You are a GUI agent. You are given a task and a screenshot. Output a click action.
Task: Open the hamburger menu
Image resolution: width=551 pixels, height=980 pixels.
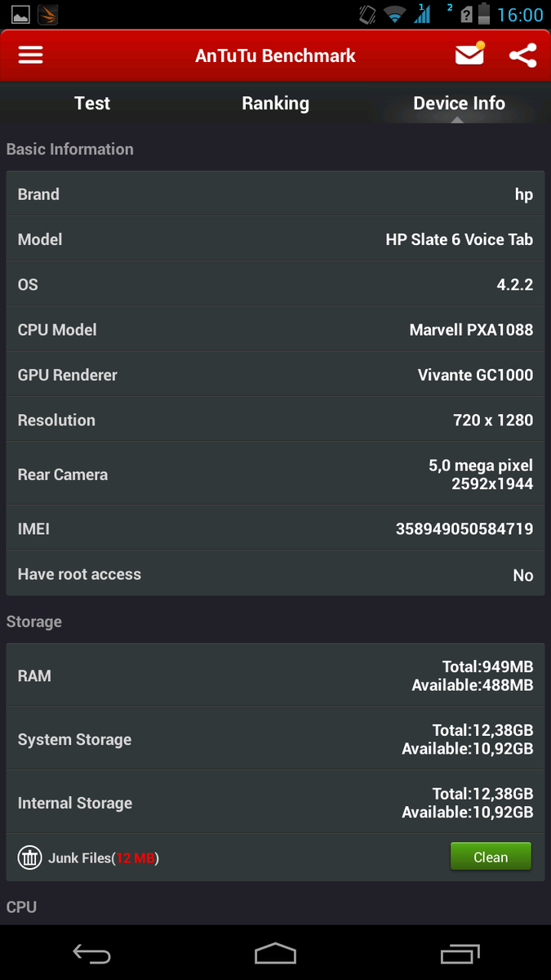point(30,55)
